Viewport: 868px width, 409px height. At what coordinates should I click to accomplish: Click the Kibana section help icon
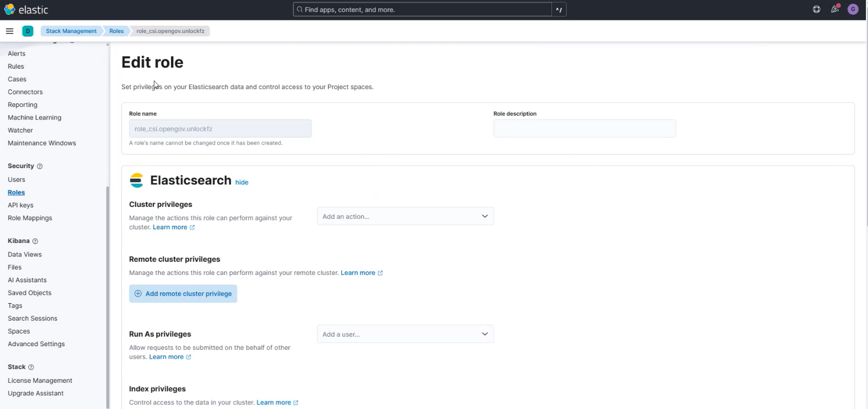[36, 241]
